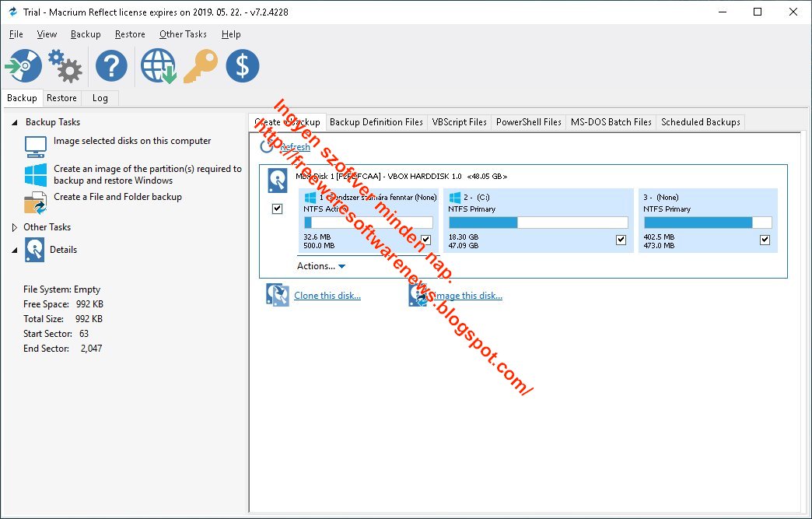Click partition 1 usage bar
The image size is (812, 519).
(369, 223)
